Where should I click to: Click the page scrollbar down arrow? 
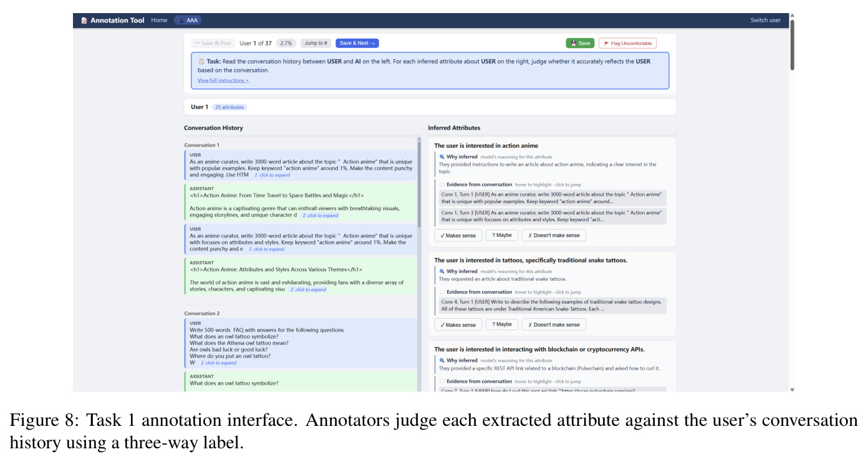pyautogui.click(x=793, y=390)
